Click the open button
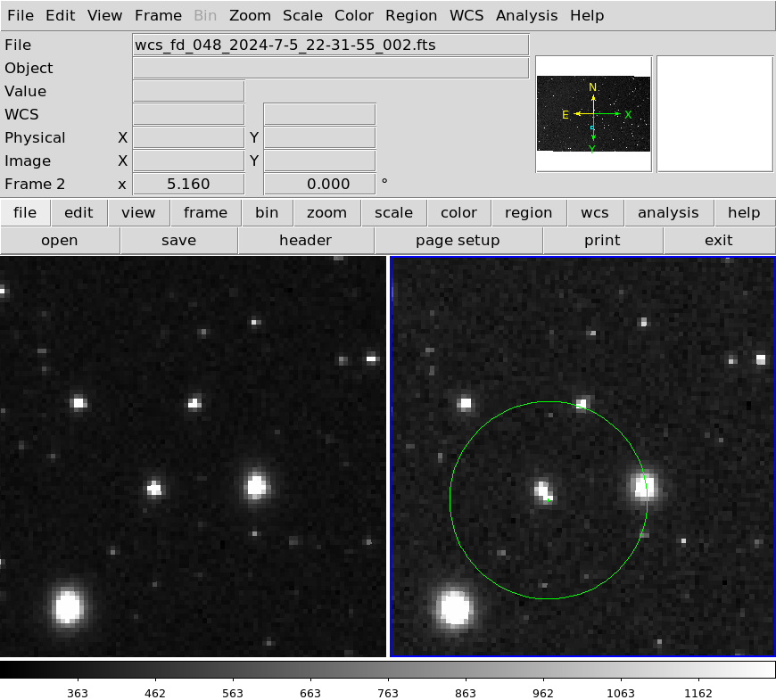 tap(60, 241)
